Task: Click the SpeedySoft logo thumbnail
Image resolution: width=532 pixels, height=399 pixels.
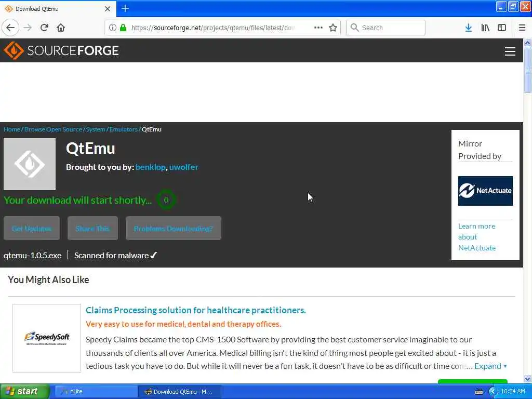Action: coord(47,338)
